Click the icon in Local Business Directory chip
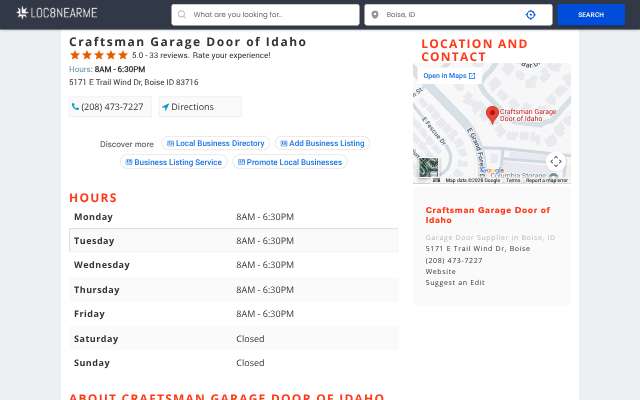Image resolution: width=640 pixels, height=400 pixels. point(170,143)
